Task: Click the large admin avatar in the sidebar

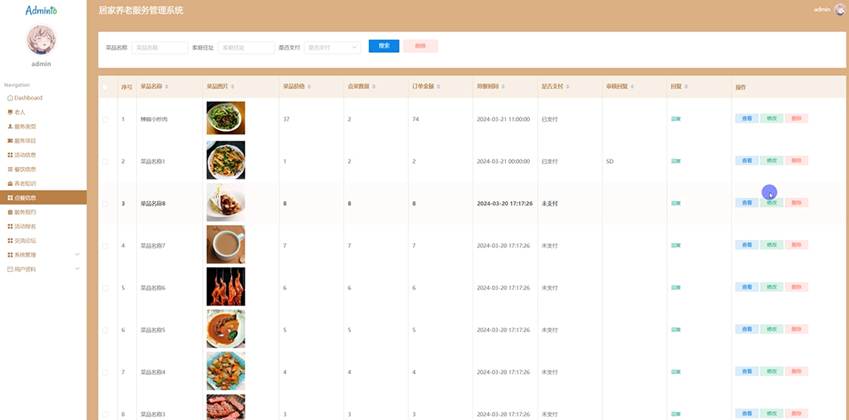Action: click(x=41, y=40)
